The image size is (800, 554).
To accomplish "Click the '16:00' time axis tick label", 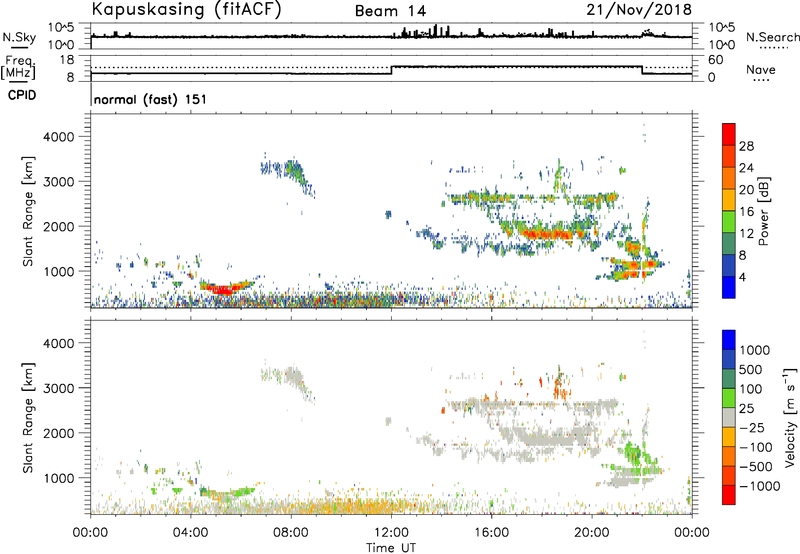I will pos(491,533).
